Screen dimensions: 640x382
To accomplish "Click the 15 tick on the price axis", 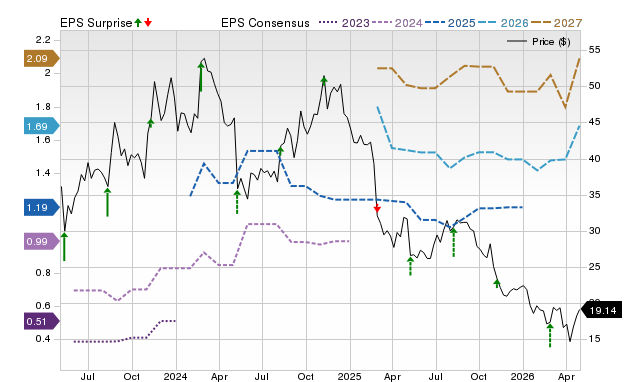I will click(594, 339).
